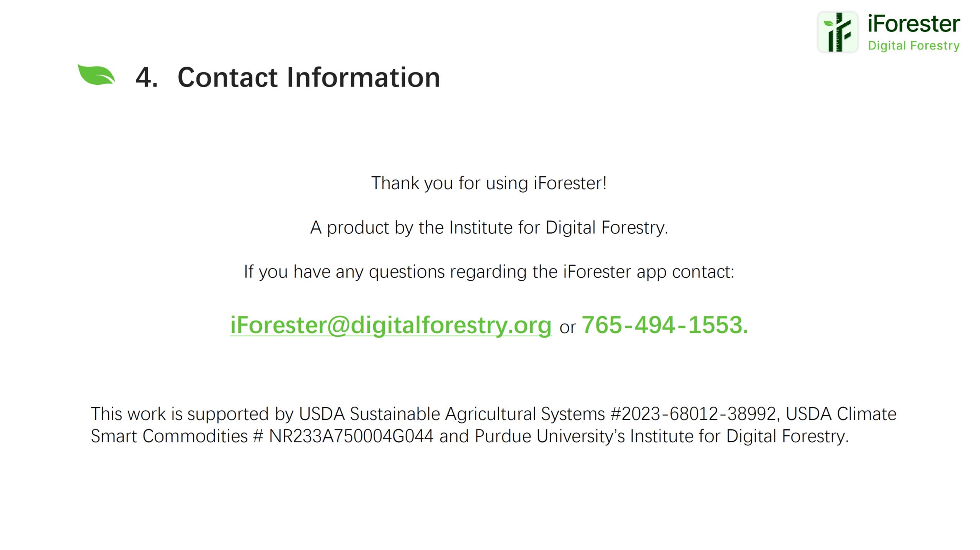Click the Smart Commodities text
Screen dimensions: 980x550
click(169, 436)
